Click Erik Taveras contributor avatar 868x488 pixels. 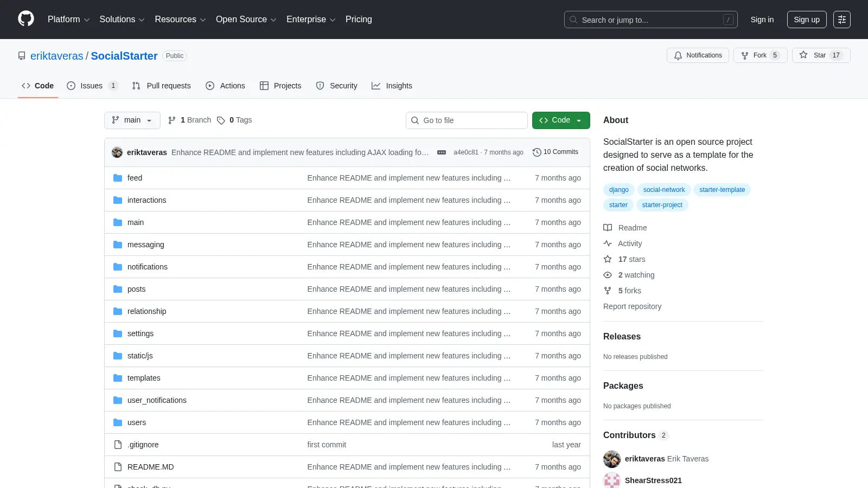612,459
